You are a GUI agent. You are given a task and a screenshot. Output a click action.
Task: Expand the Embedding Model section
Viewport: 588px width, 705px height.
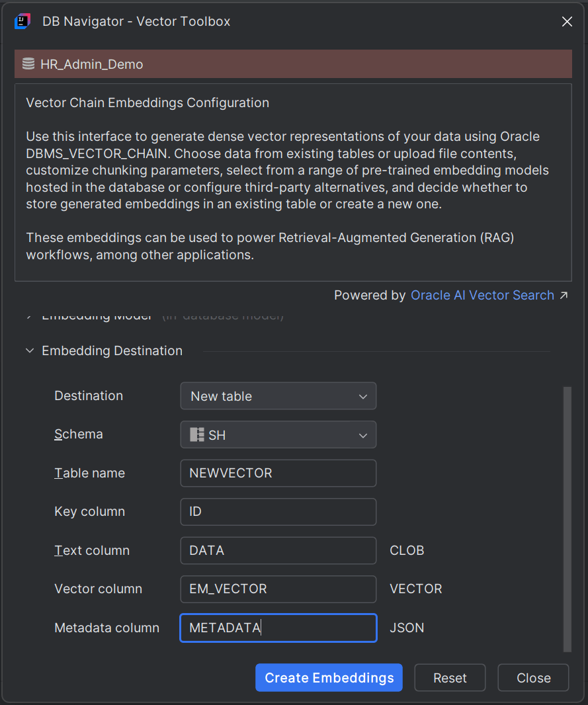tap(29, 315)
